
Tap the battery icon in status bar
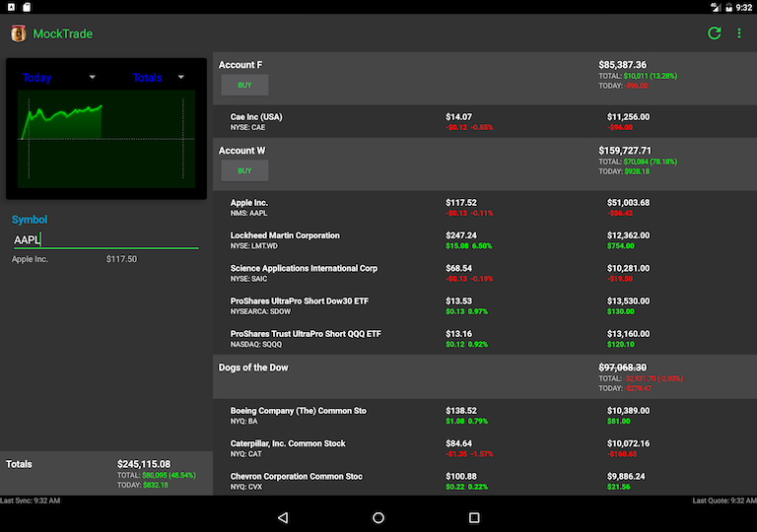tap(728, 7)
